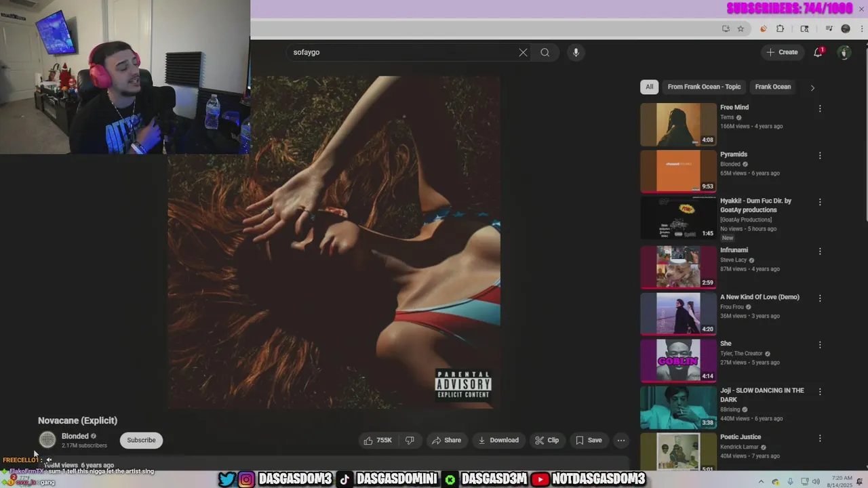Open the Windows notification bell icon

click(x=859, y=482)
